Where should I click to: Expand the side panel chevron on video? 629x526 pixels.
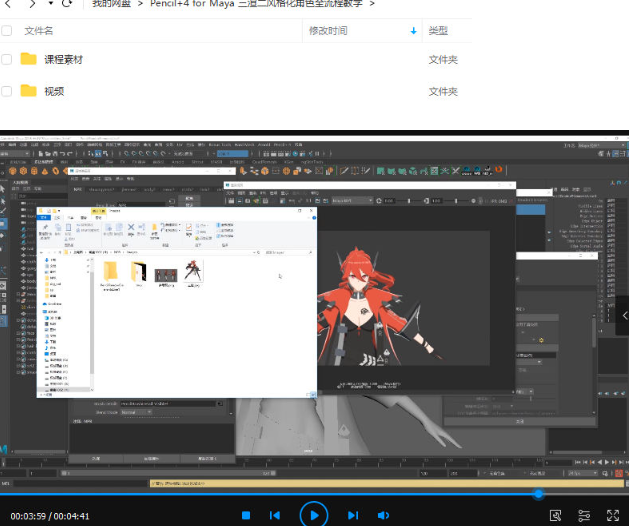click(x=623, y=315)
